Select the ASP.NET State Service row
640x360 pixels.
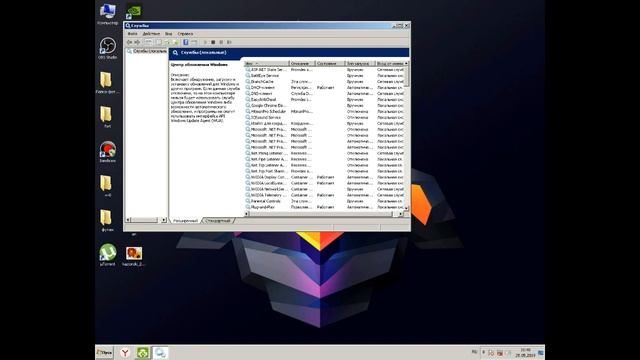pos(324,70)
